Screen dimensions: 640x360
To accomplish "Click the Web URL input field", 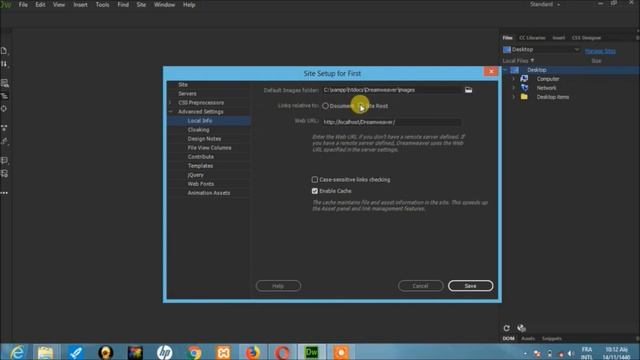I will coord(391,122).
